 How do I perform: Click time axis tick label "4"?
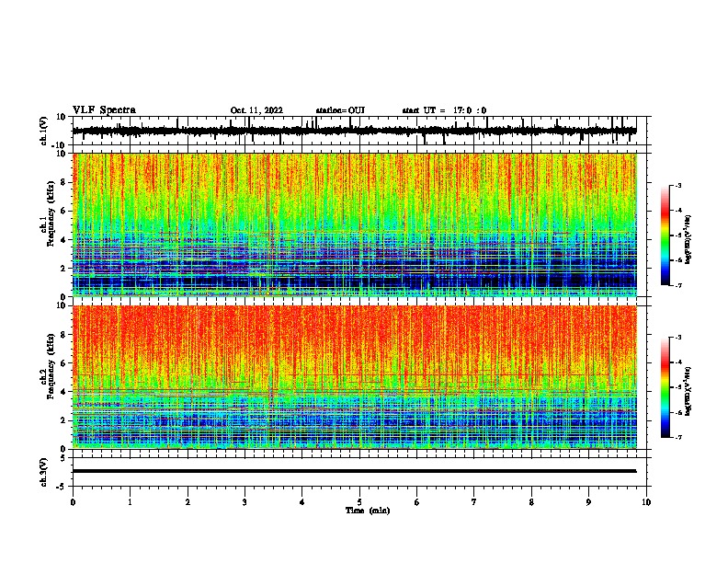pos(302,502)
